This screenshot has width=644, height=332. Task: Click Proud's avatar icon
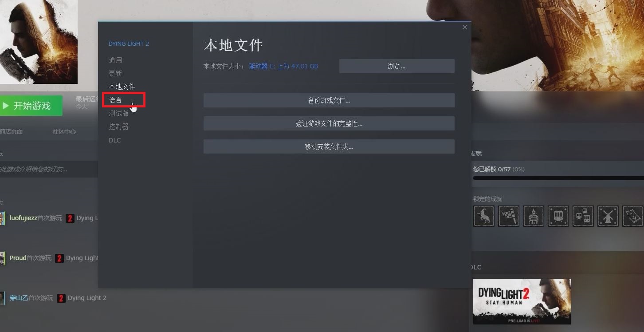click(x=2, y=258)
